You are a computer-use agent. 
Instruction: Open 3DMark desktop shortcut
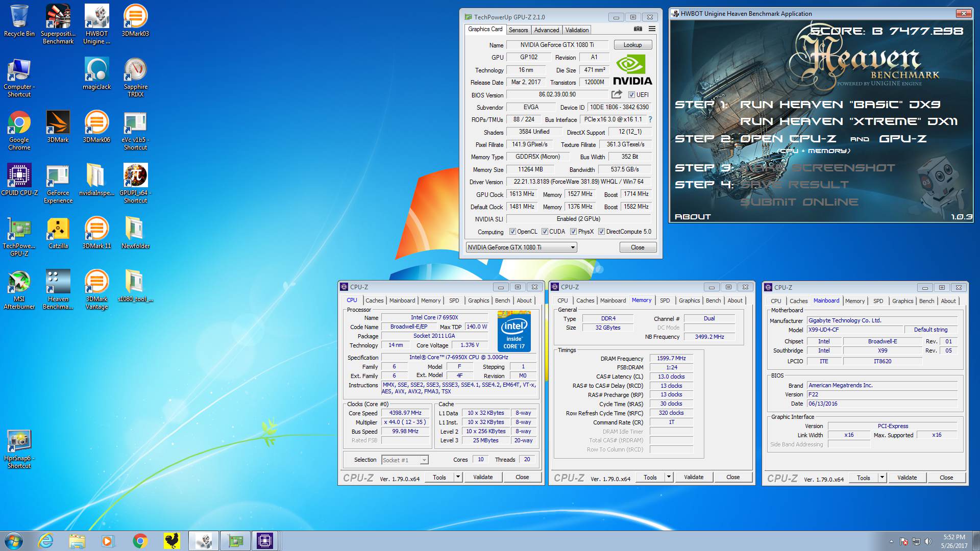click(x=58, y=127)
